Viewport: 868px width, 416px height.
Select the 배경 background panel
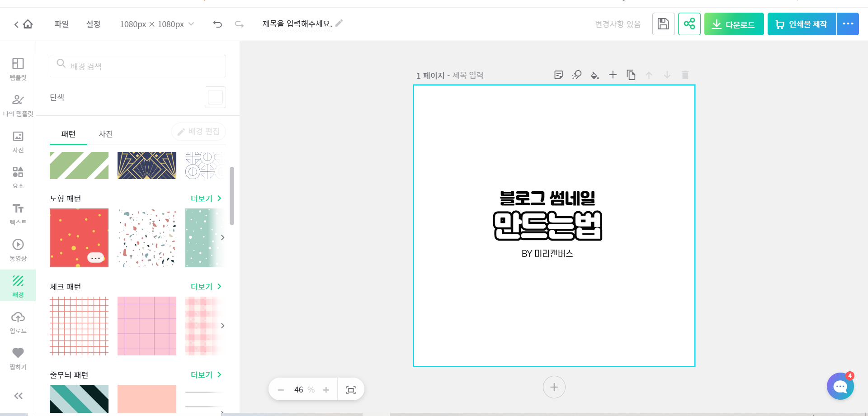tap(18, 286)
